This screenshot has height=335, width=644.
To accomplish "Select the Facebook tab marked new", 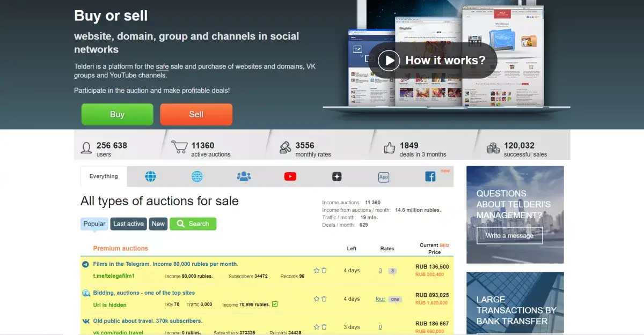I will [430, 176].
